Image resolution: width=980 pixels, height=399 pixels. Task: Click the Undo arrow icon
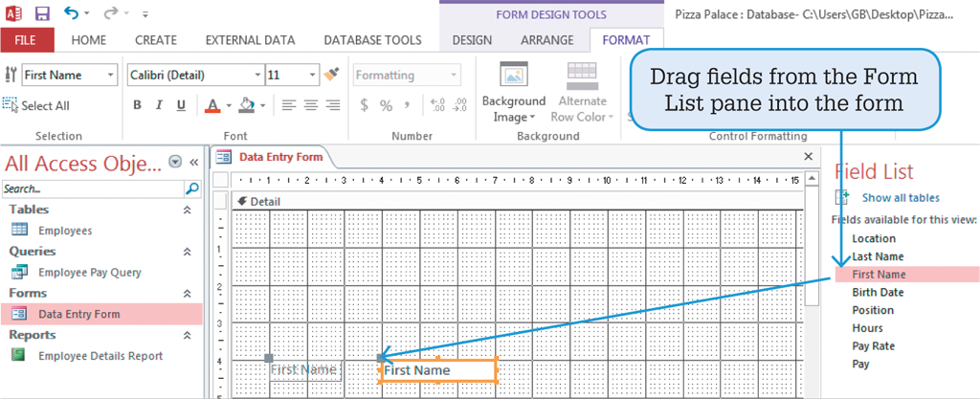pos(72,12)
